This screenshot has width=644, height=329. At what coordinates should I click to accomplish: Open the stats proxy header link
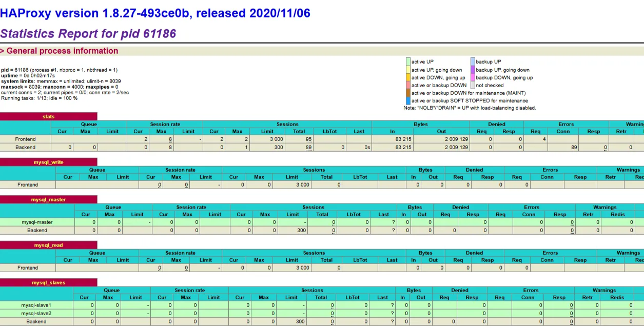pyautogui.click(x=48, y=116)
